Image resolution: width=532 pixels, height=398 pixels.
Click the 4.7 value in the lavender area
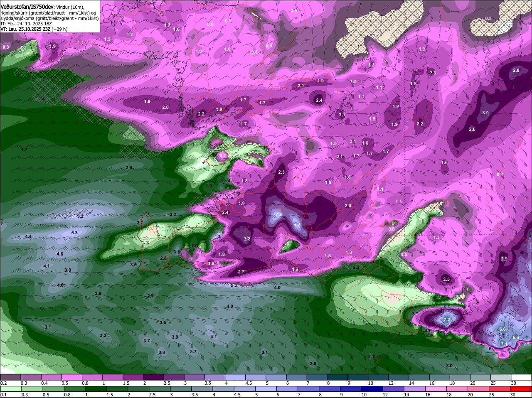click(297, 224)
